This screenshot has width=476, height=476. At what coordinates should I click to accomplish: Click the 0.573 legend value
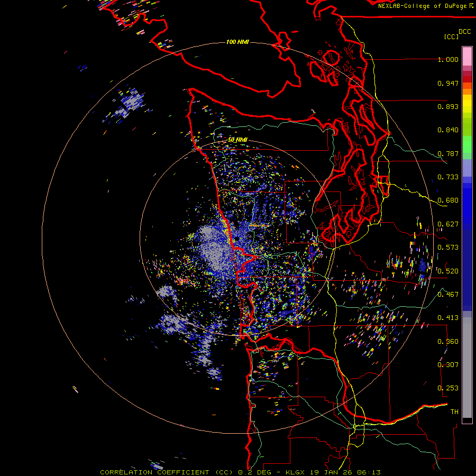tap(448, 248)
